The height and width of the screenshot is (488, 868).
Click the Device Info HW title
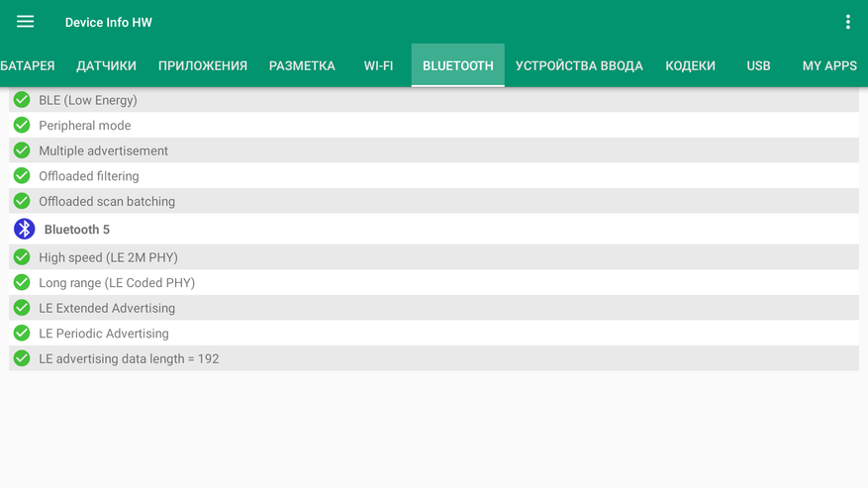point(109,22)
